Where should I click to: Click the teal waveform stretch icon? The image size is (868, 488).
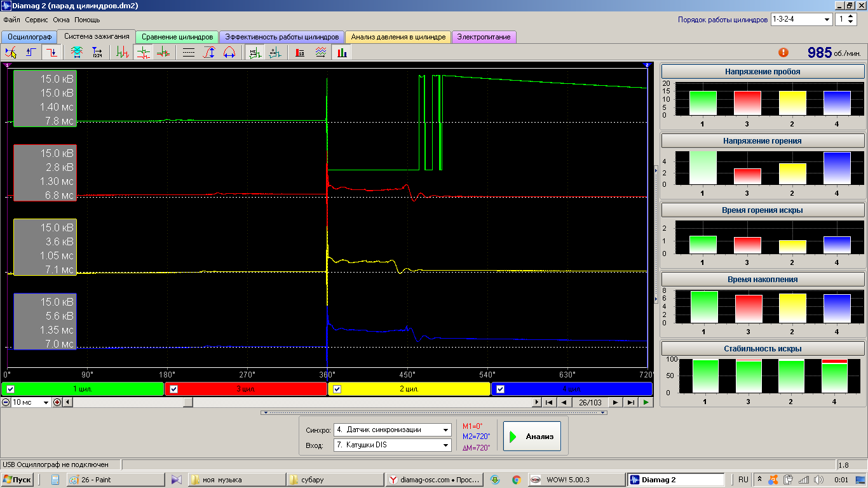click(77, 52)
